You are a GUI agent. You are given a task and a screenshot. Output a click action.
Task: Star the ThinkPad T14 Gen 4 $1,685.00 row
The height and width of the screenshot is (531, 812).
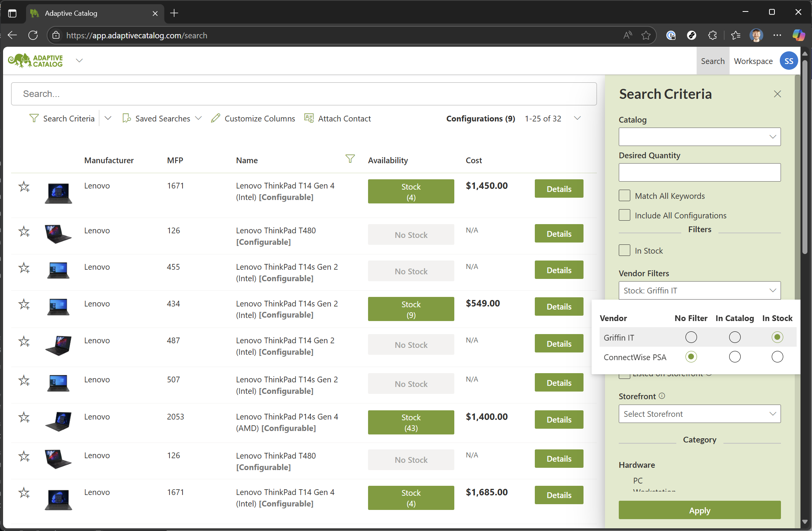click(x=24, y=493)
